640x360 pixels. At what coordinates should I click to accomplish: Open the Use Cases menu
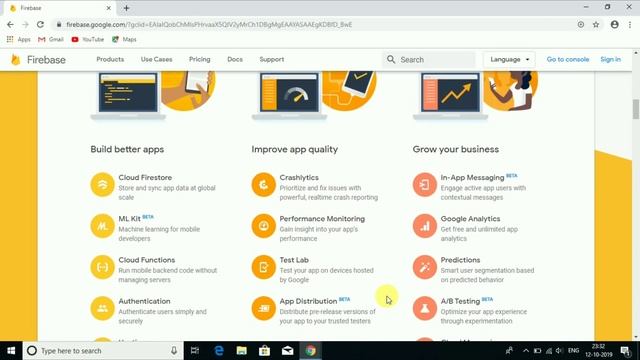(156, 59)
